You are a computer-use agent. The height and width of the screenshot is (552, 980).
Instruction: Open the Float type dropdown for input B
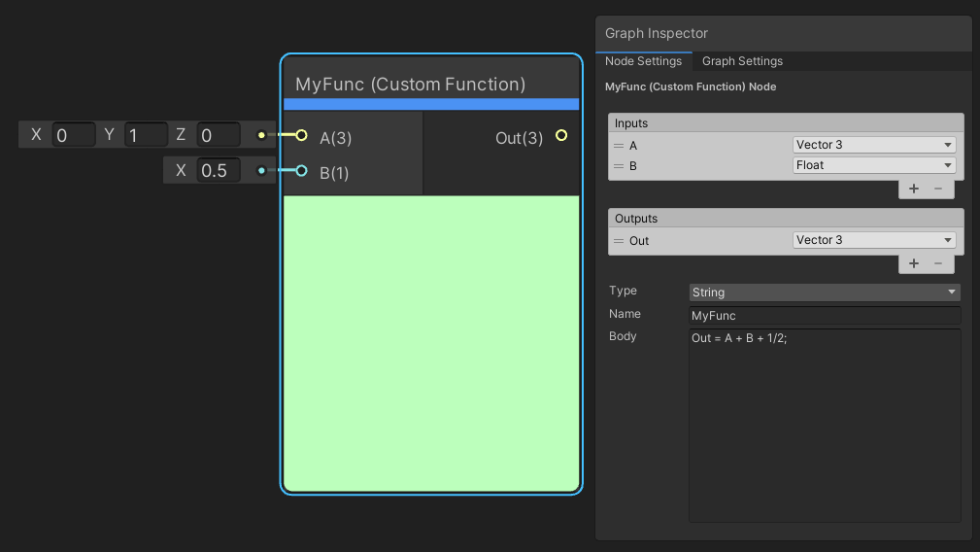[x=874, y=165]
